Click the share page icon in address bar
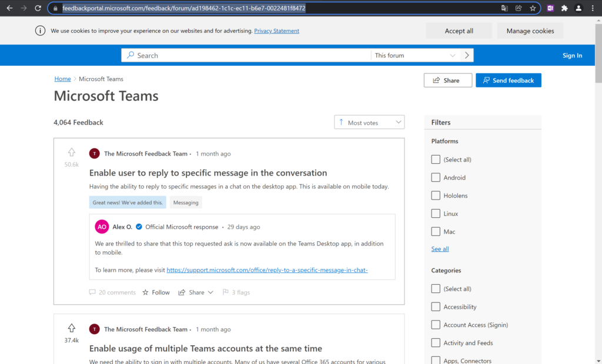602x364 pixels. (519, 8)
